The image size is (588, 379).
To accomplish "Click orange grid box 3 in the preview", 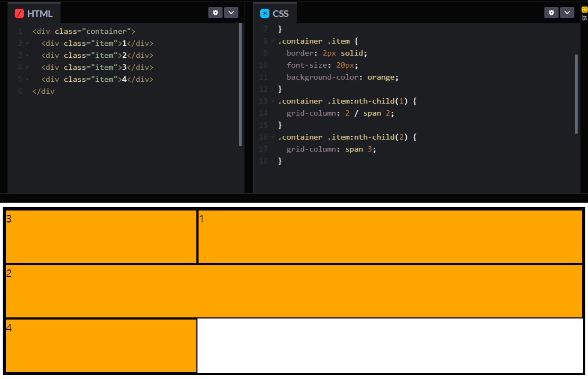I will tap(101, 237).
